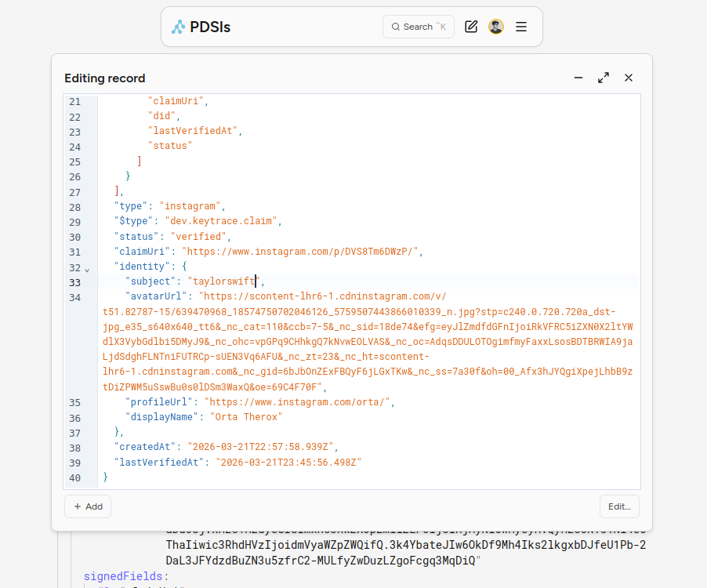Image resolution: width=707 pixels, height=588 pixels.
Task: Open the Search ⌘K field
Action: (418, 26)
